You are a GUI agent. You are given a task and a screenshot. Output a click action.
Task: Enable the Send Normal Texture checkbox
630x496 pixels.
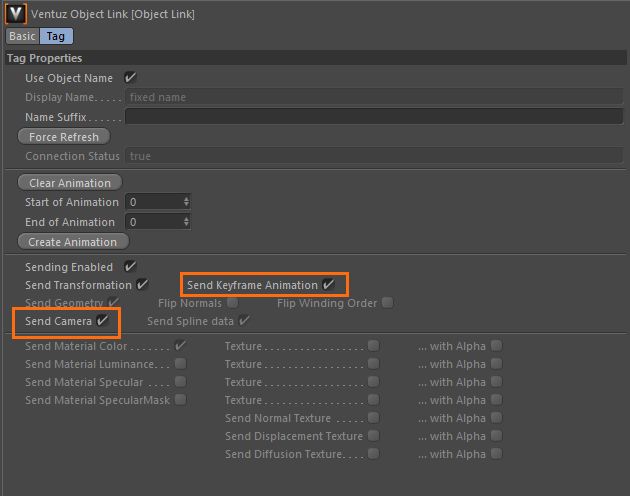[x=373, y=418]
